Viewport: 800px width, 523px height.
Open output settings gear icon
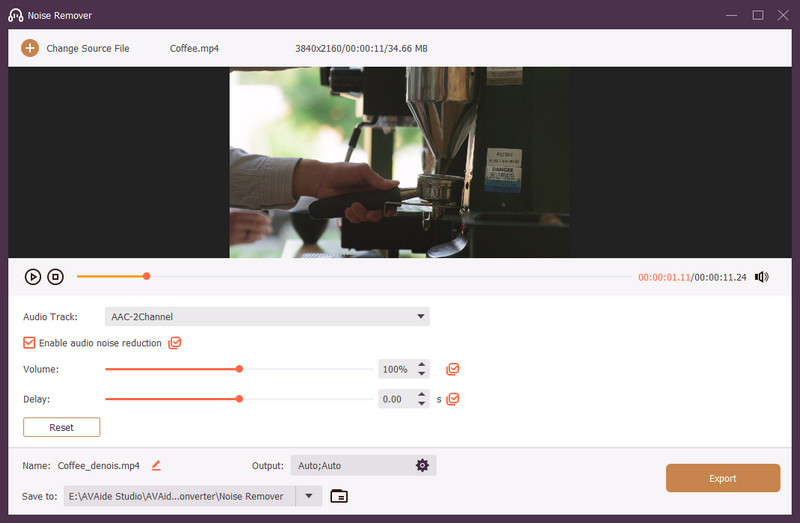[422, 465]
